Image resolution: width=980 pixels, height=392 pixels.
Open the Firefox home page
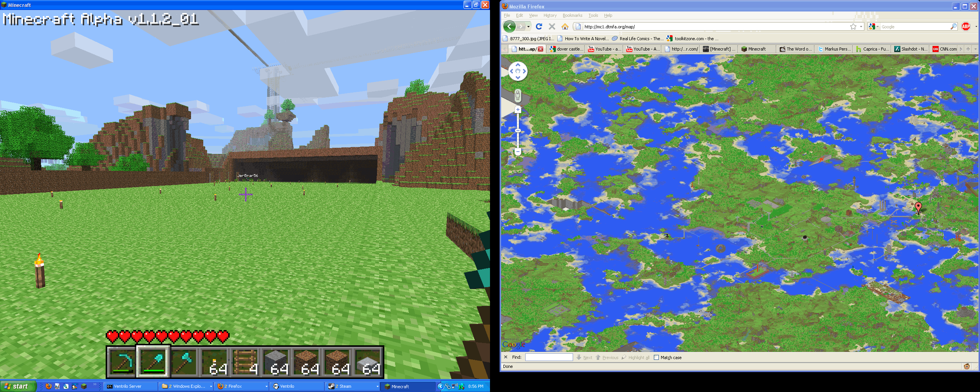click(565, 26)
